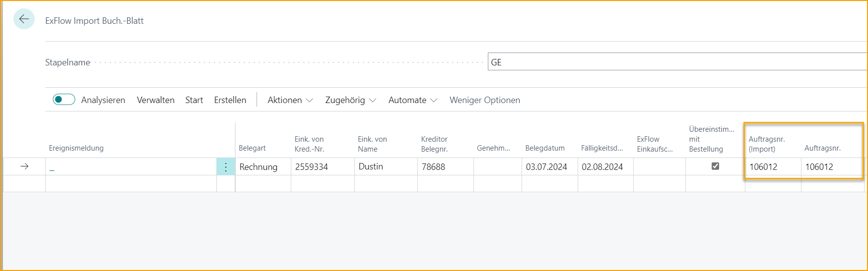This screenshot has height=271, width=868.
Task: Click Weniger Optionen
Action: click(x=485, y=100)
